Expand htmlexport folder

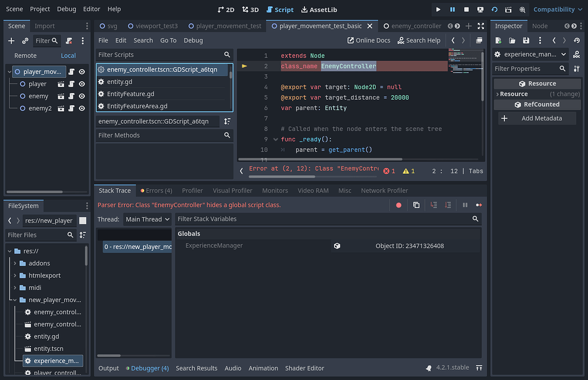click(x=15, y=275)
